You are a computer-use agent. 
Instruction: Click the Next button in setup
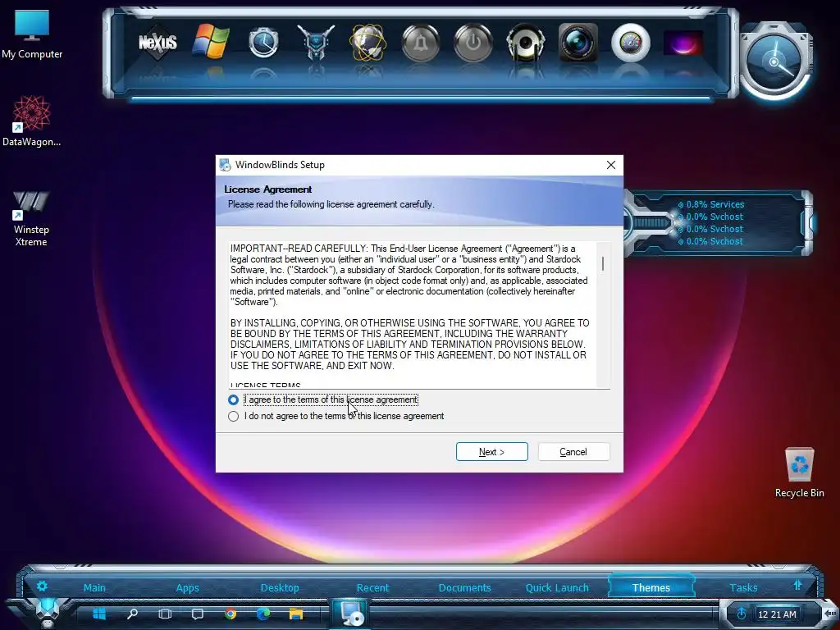pos(492,452)
